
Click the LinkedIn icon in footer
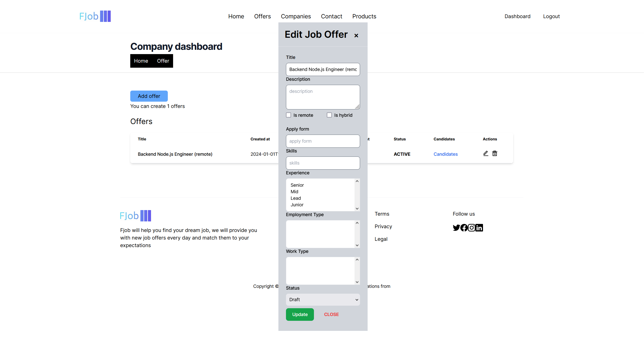point(479,227)
